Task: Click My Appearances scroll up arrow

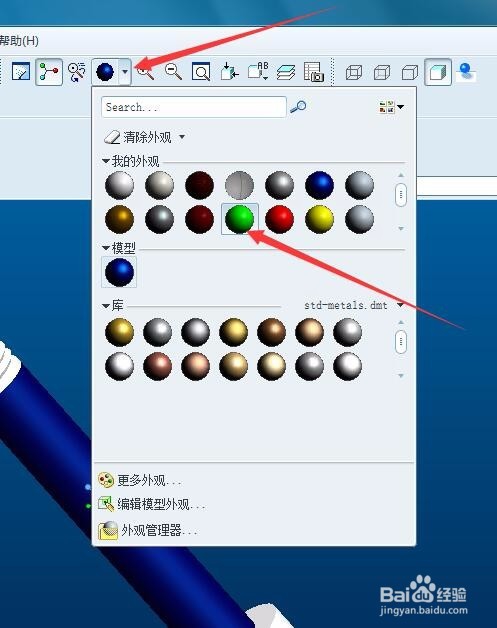Action: point(401,175)
